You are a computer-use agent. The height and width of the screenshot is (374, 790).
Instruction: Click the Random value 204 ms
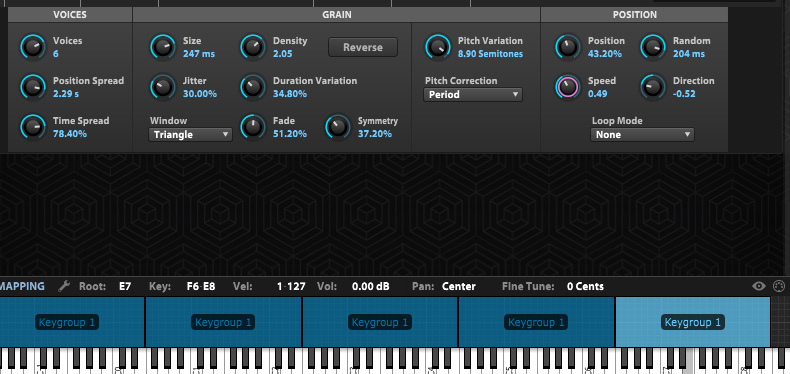tap(689, 53)
